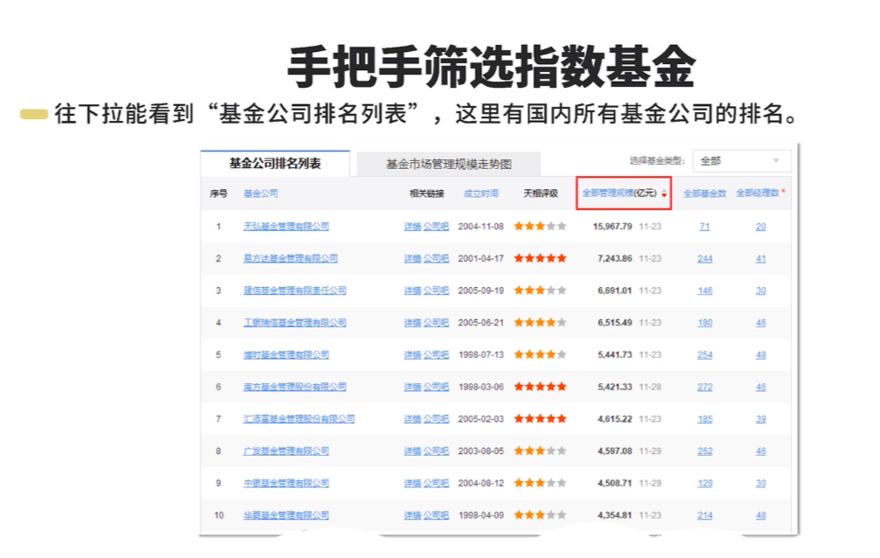Click 详情 link in the 易方达基金 row
880x558 pixels.
[x=412, y=258]
